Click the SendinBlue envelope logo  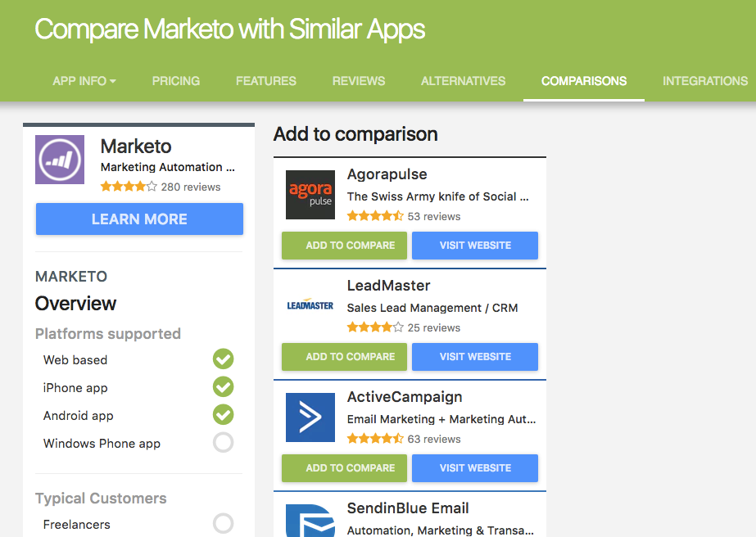pyautogui.click(x=310, y=521)
